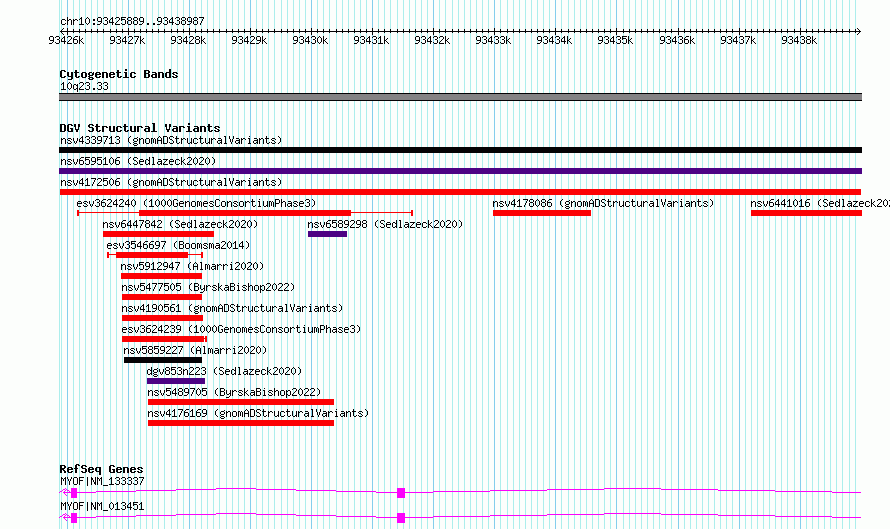The height and width of the screenshot is (529, 890).
Task: Select the red nsv5477505 variant bar
Action: 162,297
